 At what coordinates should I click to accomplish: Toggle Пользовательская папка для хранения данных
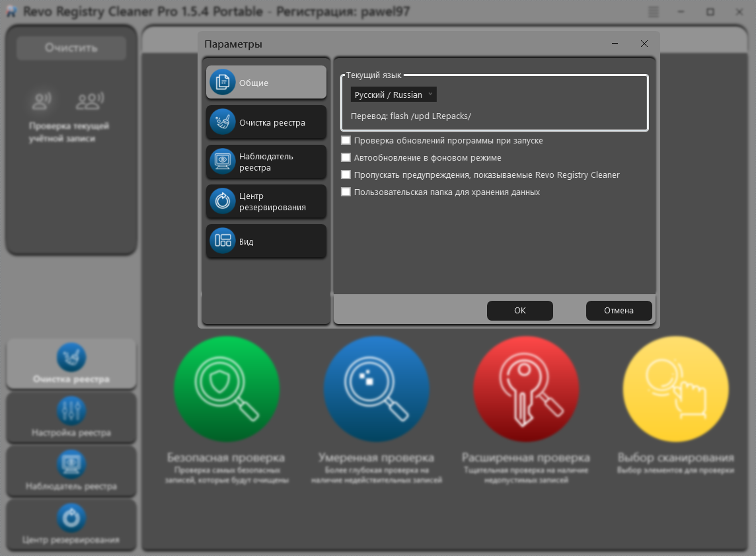tap(346, 192)
